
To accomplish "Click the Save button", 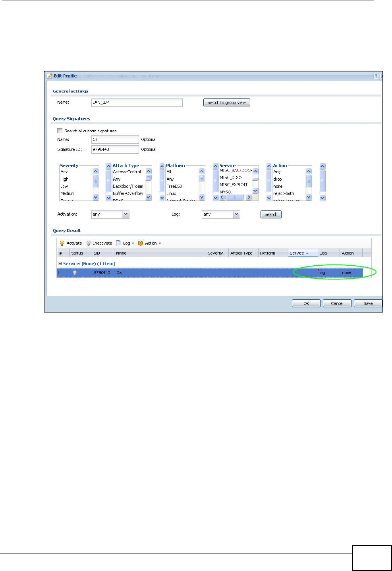I will tap(368, 303).
